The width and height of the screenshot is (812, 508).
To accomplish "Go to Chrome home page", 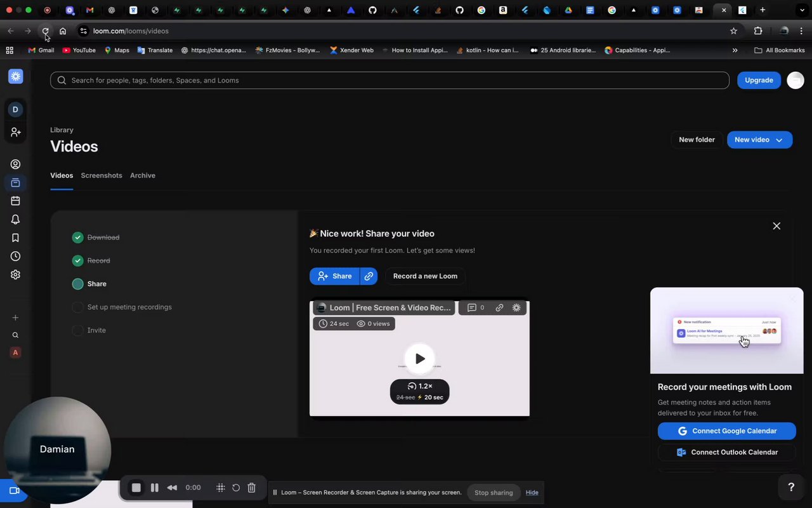I will (x=63, y=30).
